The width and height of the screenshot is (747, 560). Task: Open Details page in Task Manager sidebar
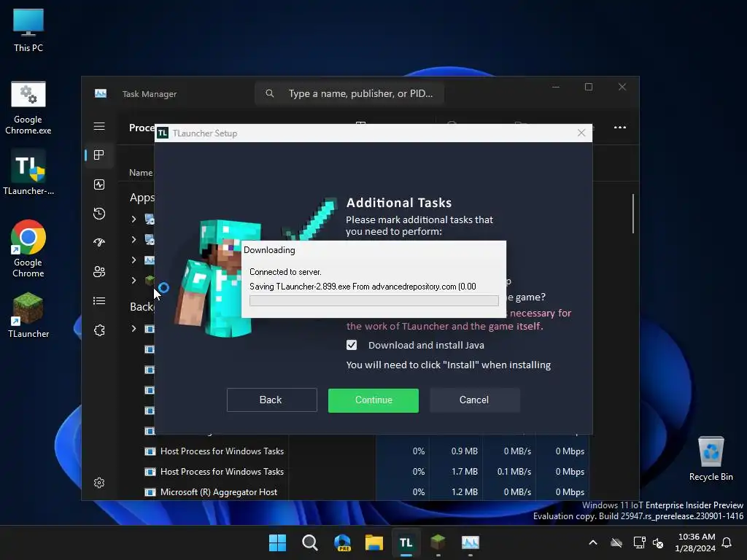click(99, 301)
